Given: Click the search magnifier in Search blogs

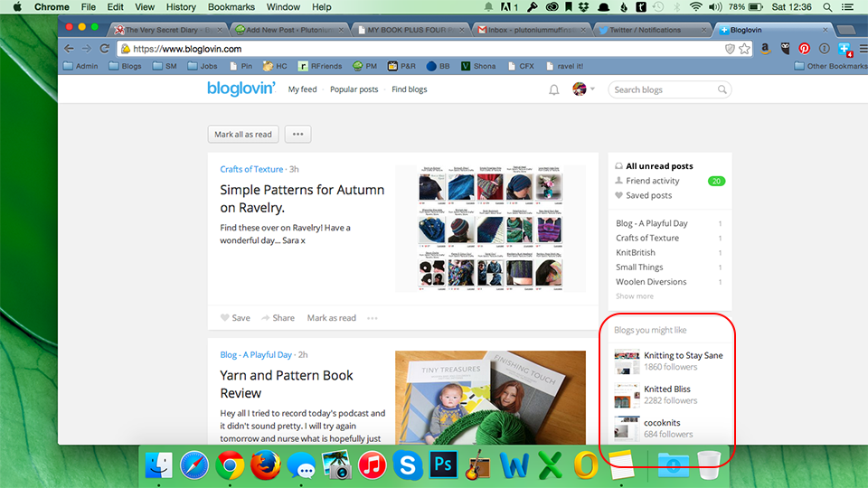Looking at the screenshot, I should point(722,89).
